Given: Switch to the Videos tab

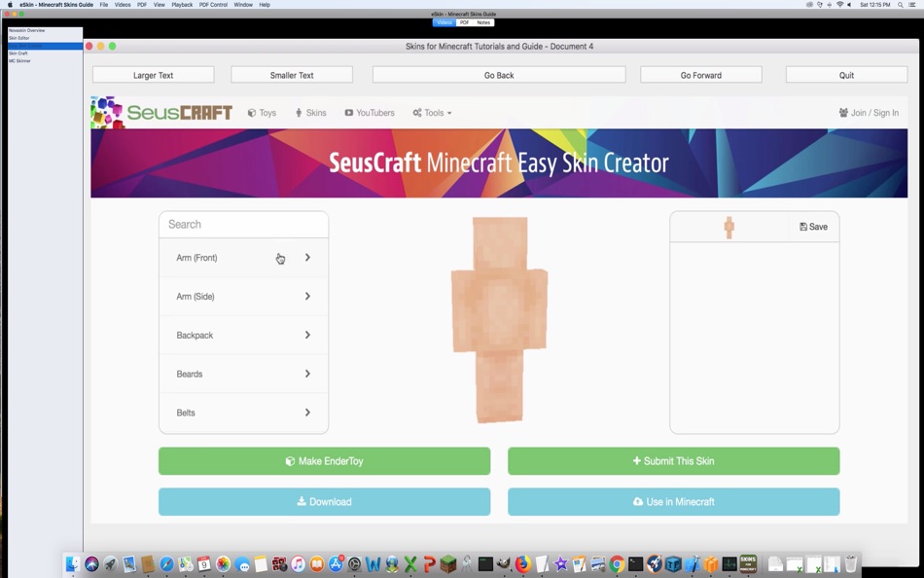Looking at the screenshot, I should coord(444,22).
